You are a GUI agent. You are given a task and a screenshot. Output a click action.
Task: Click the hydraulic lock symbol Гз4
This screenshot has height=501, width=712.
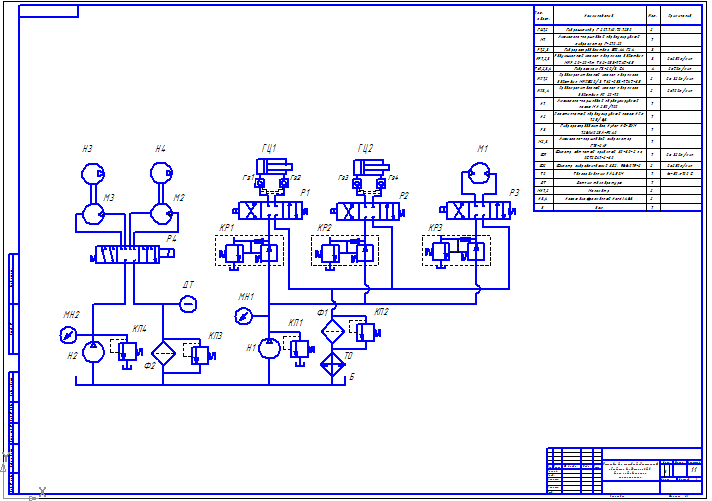(381, 184)
